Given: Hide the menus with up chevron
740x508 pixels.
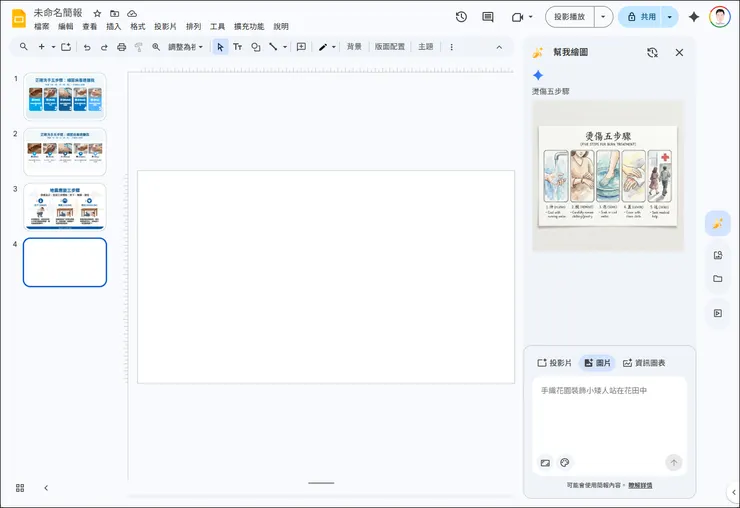Looking at the screenshot, I should pos(499,47).
